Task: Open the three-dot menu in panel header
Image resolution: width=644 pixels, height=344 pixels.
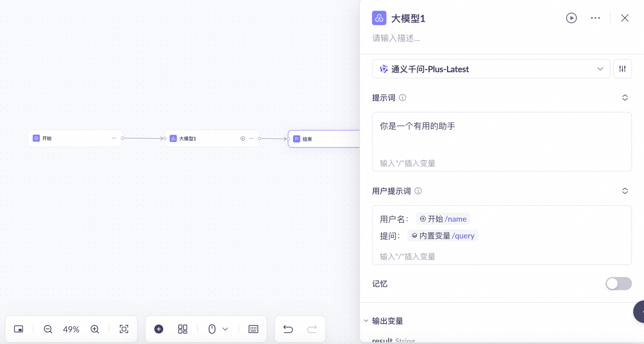Action: [595, 18]
